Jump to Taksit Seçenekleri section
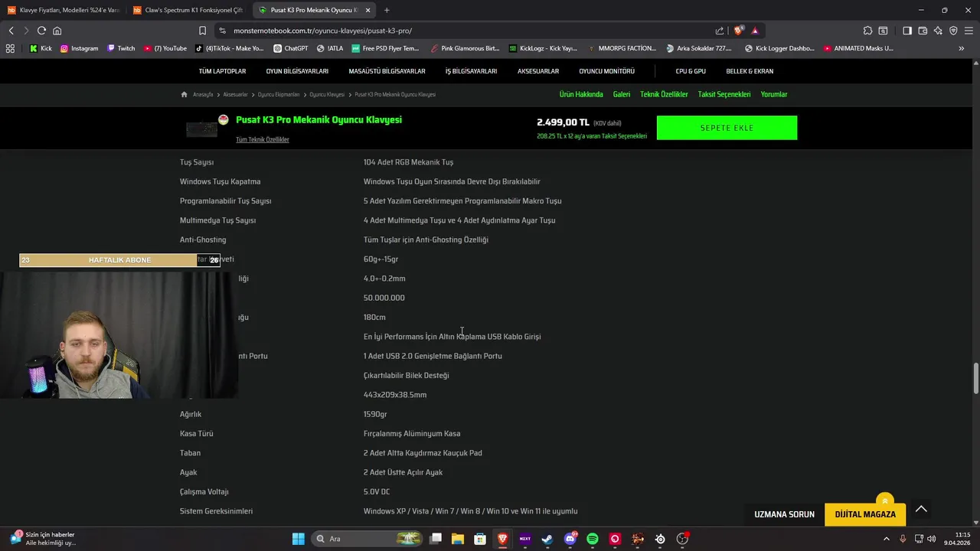 click(724, 94)
